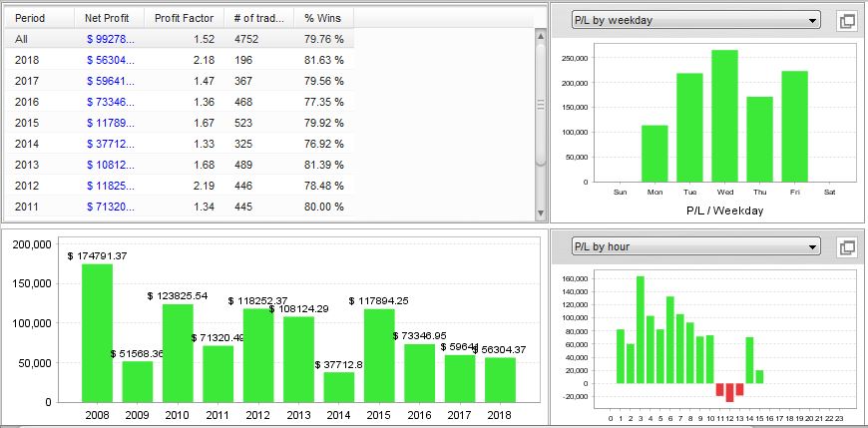Click the 80.00 % wins cell

pos(324,207)
